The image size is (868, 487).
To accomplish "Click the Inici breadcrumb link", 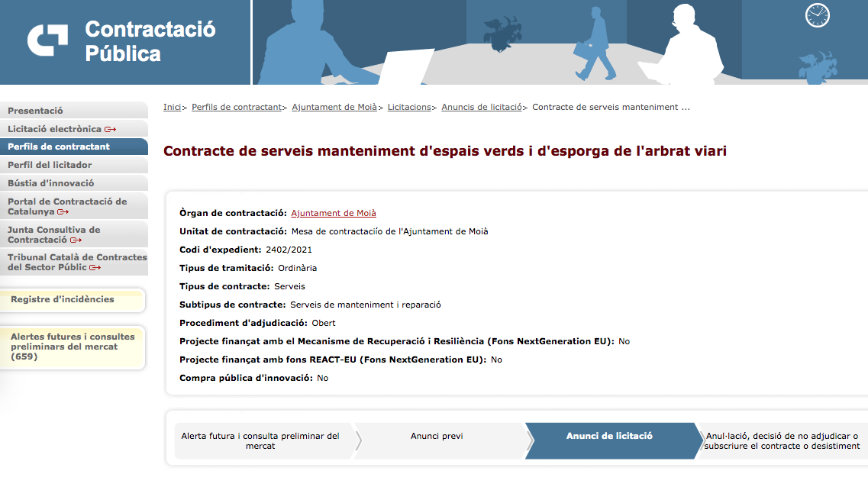I will tap(172, 107).
